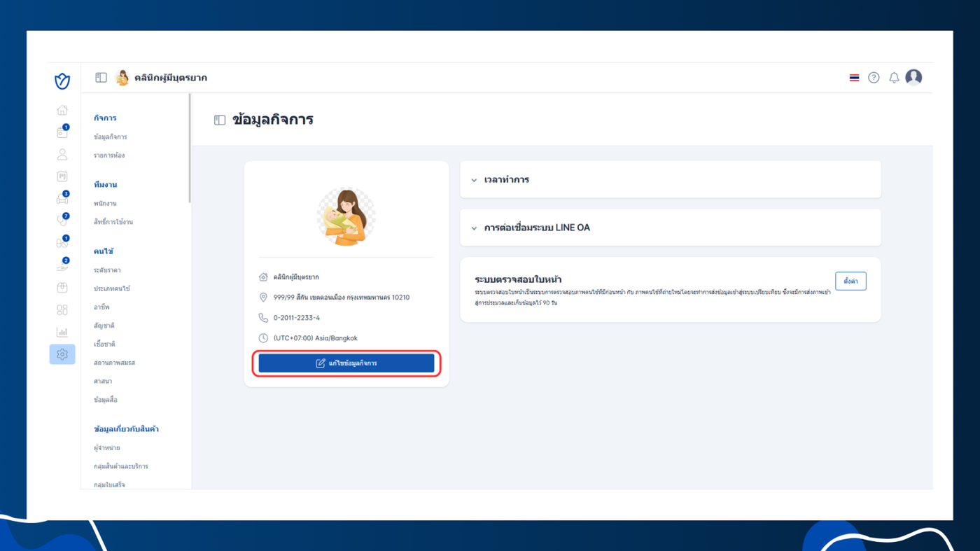Select อาชีพ in the settings menu

click(101, 307)
